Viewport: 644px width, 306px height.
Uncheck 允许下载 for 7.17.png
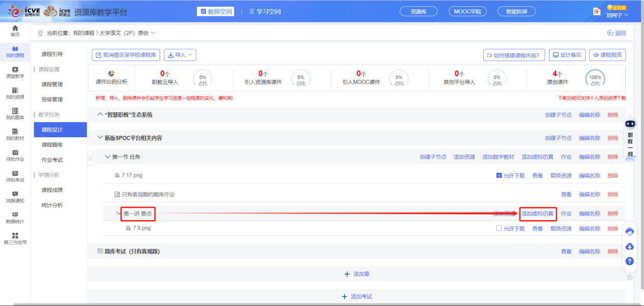pos(499,176)
